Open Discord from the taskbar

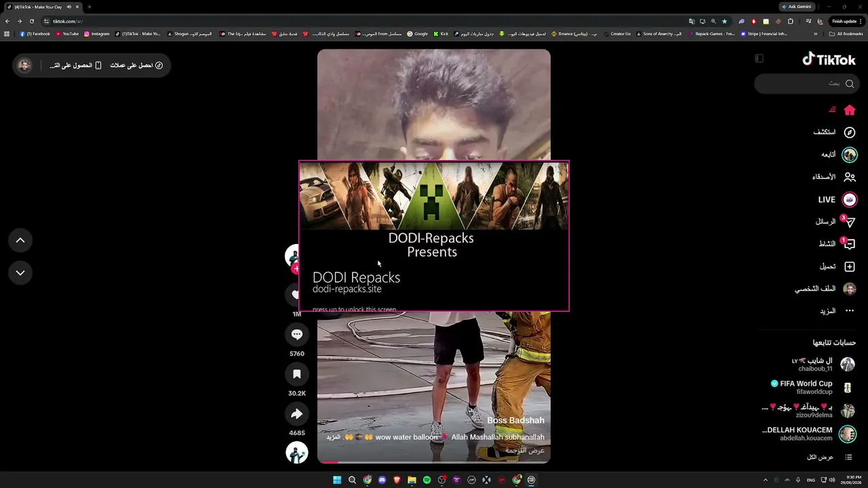click(x=382, y=480)
